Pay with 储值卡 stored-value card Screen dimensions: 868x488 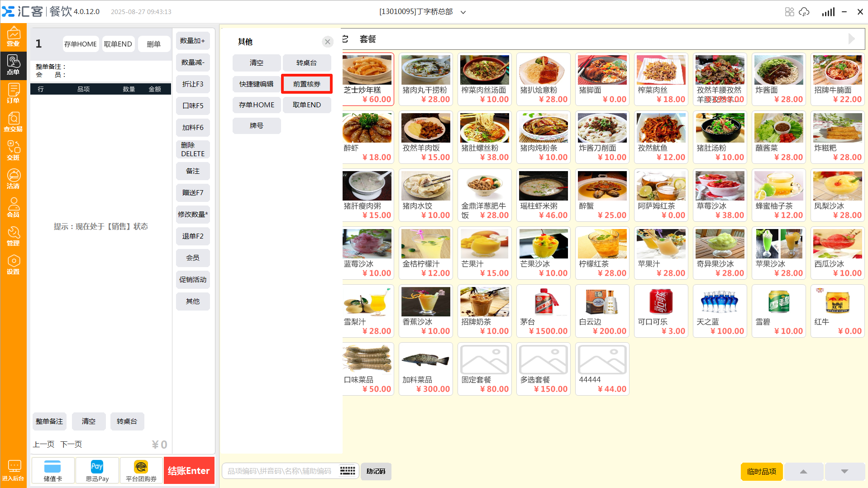(53, 471)
